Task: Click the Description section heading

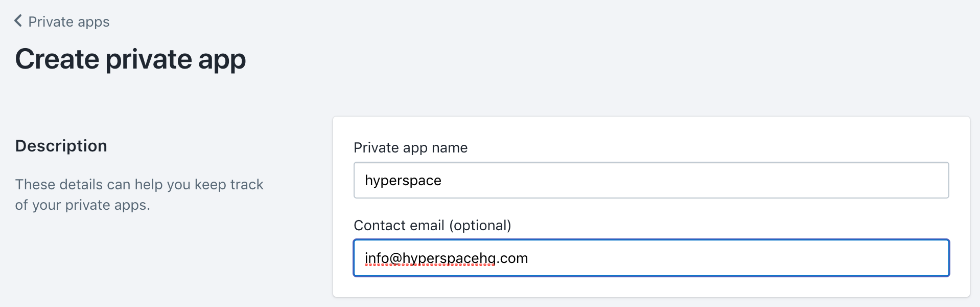Action: pyautogui.click(x=61, y=146)
